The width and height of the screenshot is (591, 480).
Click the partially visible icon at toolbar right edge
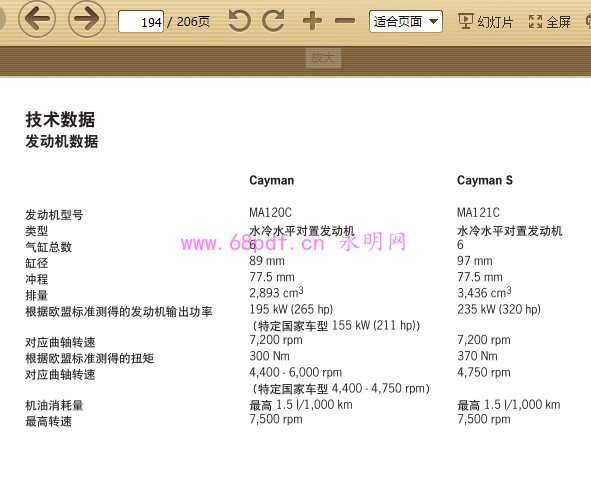pos(588,21)
